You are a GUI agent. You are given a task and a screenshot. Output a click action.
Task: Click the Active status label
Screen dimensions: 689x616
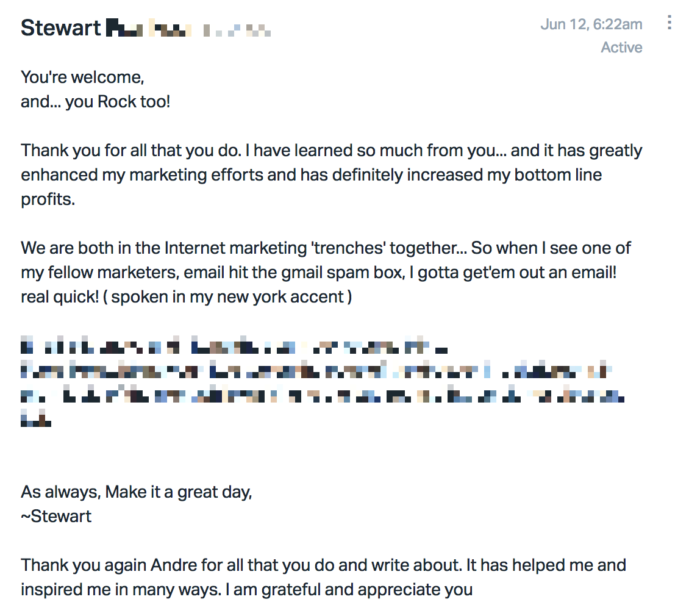click(x=621, y=48)
